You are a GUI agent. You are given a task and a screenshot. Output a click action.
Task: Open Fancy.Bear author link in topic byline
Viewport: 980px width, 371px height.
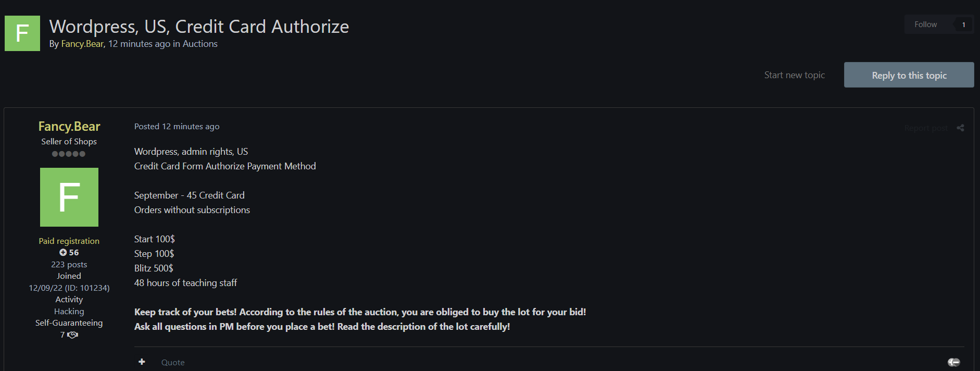click(x=83, y=44)
